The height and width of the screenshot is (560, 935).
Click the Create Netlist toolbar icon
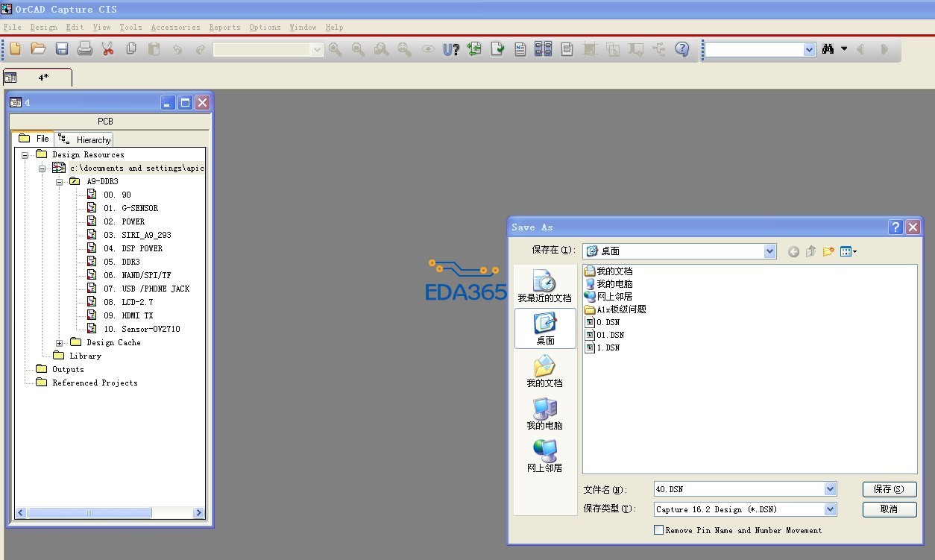[x=520, y=49]
